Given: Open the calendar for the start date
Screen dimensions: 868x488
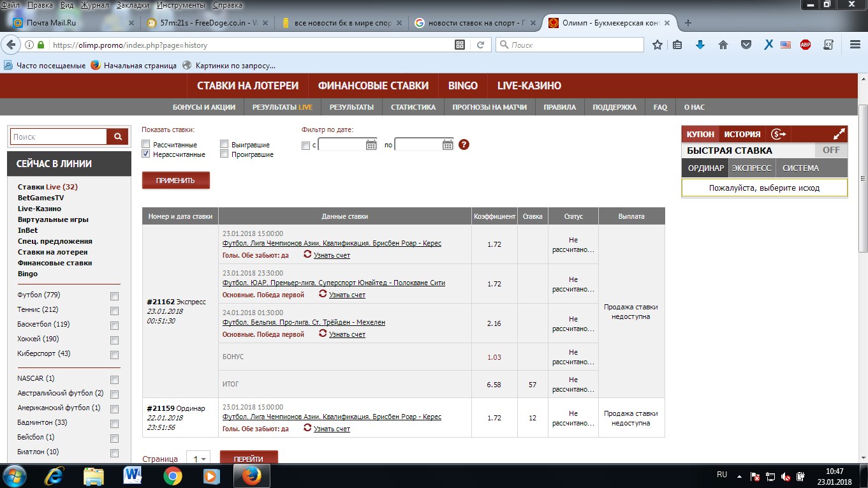Looking at the screenshot, I should (371, 145).
